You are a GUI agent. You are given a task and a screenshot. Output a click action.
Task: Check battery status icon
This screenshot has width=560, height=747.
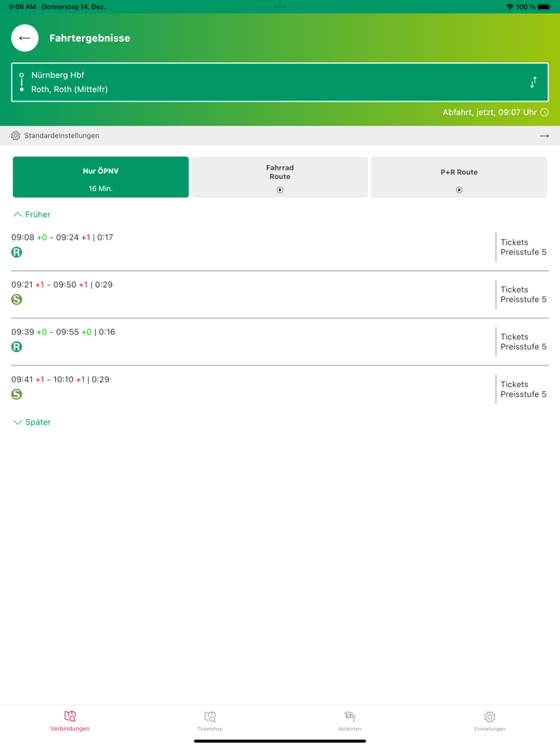click(544, 6)
